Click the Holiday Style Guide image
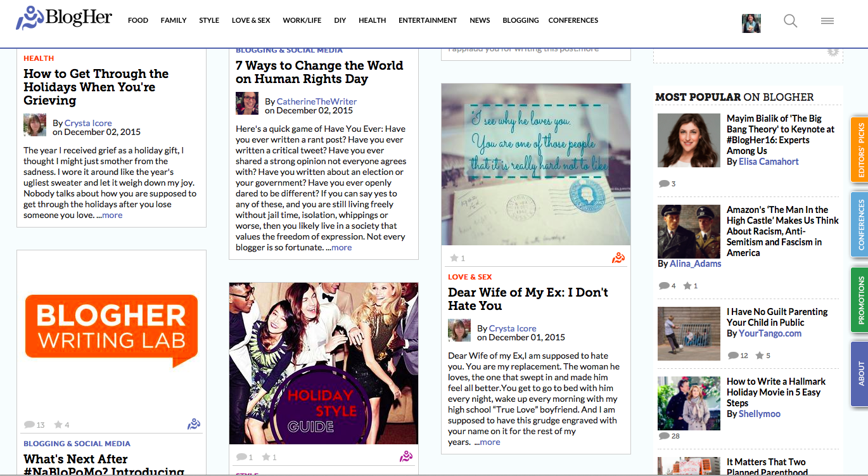This screenshot has height=476, width=868. point(324,363)
